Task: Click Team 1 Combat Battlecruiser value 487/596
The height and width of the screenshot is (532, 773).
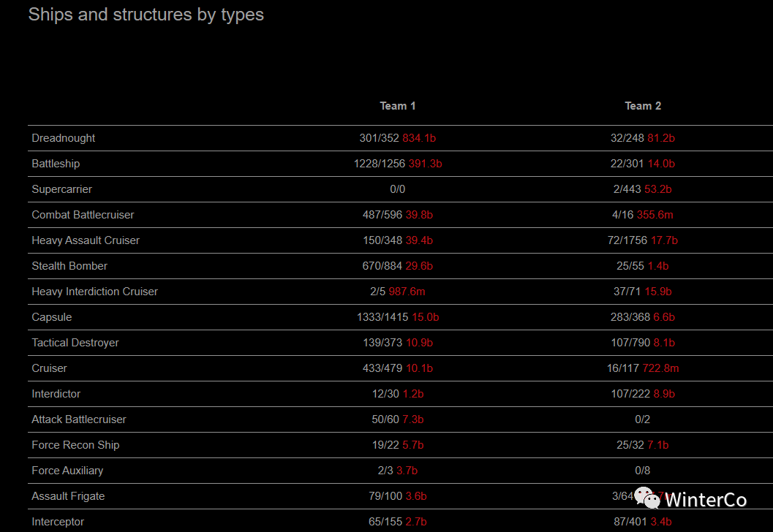Action: (382, 215)
